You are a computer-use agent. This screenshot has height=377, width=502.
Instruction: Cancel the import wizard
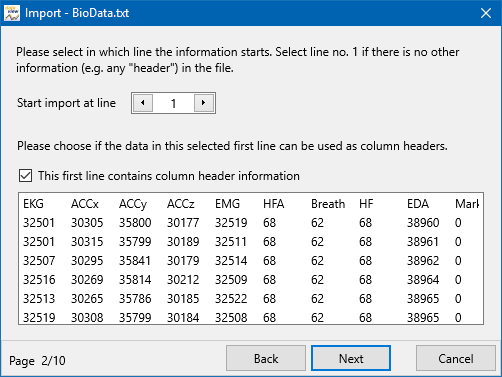coord(456,358)
